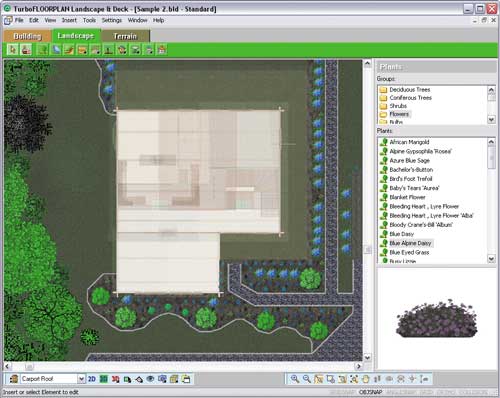Select Baby's Tears 'Aurea' plant

click(414, 188)
